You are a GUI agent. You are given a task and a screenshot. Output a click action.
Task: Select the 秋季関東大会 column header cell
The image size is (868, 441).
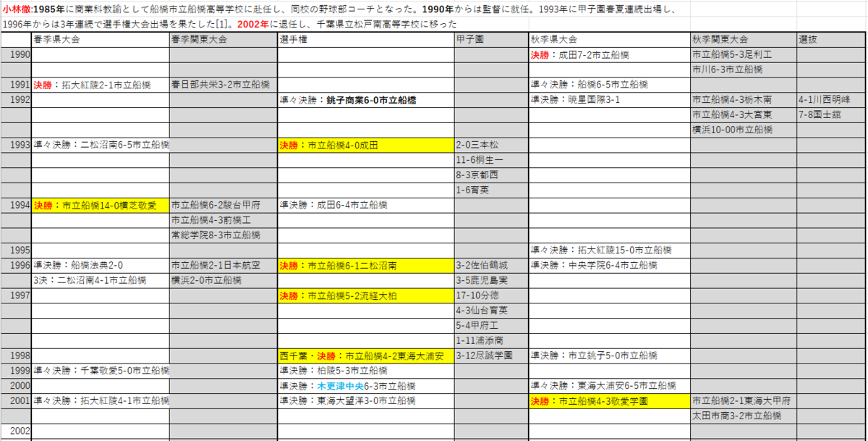743,40
